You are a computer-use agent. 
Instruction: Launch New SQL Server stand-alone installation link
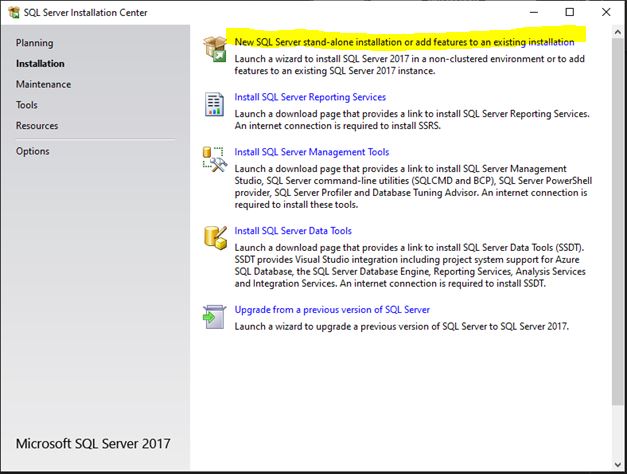404,42
